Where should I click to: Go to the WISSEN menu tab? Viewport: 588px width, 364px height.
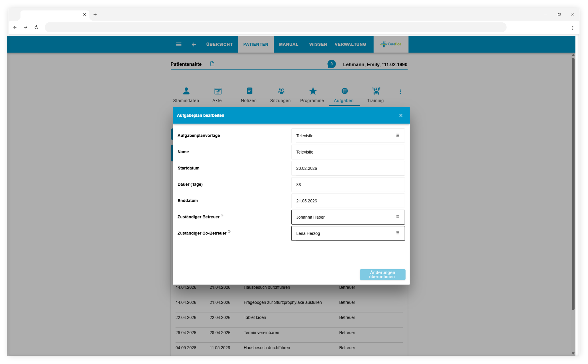(318, 44)
